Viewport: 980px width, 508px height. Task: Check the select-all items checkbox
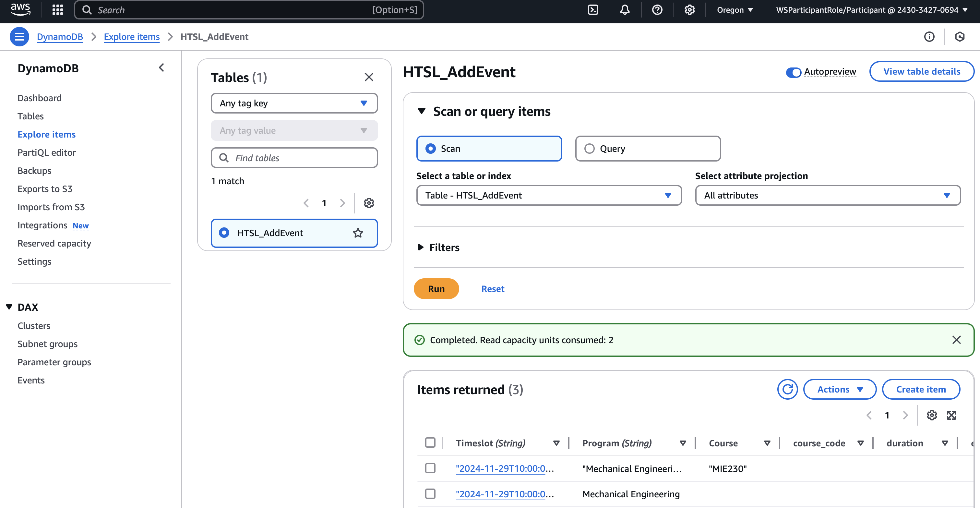point(430,443)
